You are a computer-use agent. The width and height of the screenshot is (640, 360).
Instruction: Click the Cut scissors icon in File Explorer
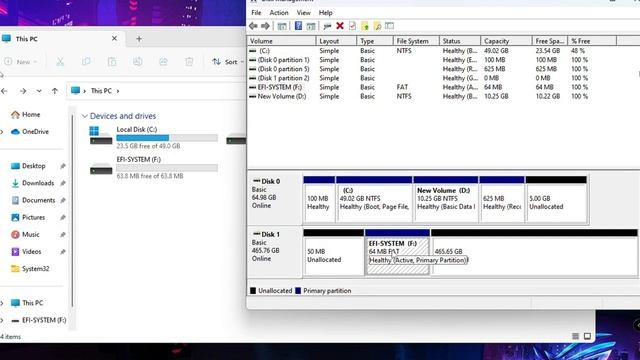pyautogui.click(x=60, y=62)
